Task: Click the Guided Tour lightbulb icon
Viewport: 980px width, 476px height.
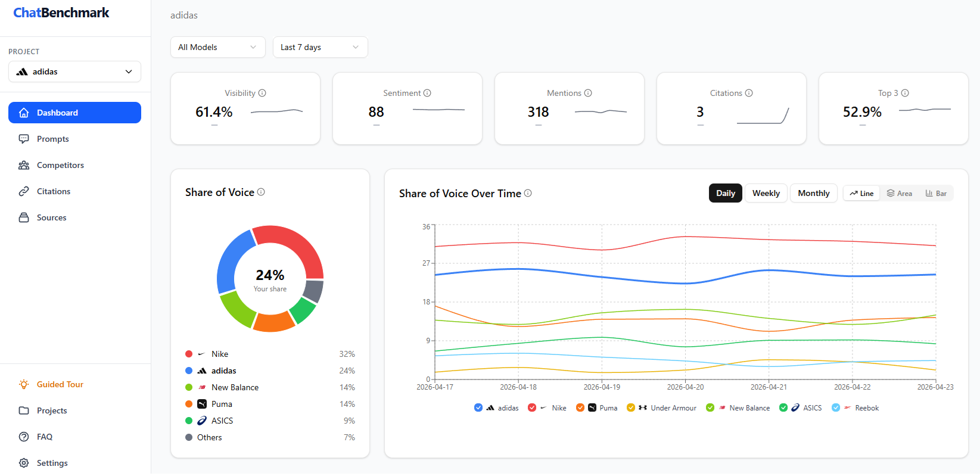Action: [24, 384]
